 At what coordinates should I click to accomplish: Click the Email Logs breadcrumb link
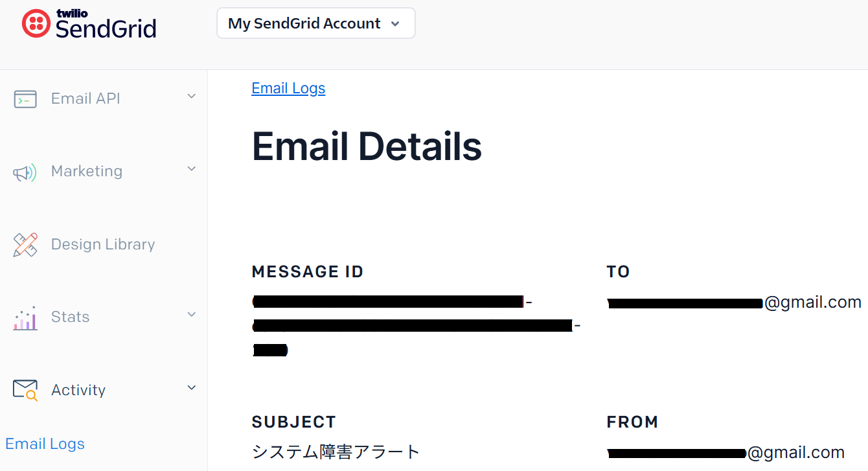pos(288,88)
